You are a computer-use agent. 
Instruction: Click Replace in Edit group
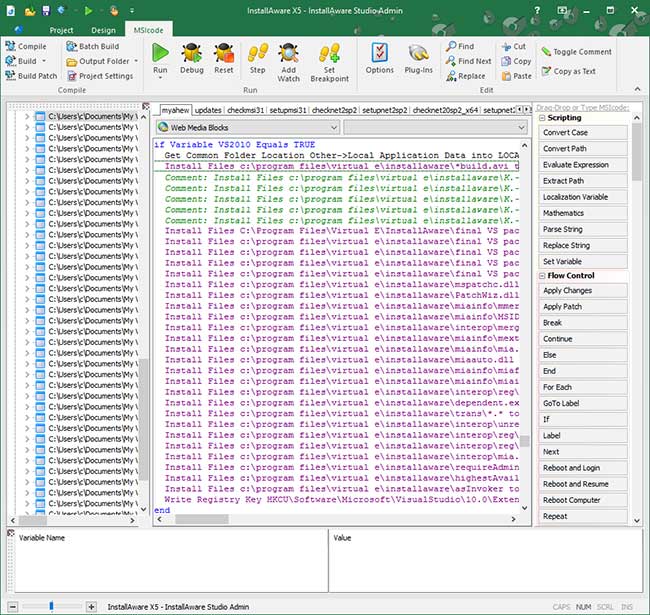click(x=466, y=76)
